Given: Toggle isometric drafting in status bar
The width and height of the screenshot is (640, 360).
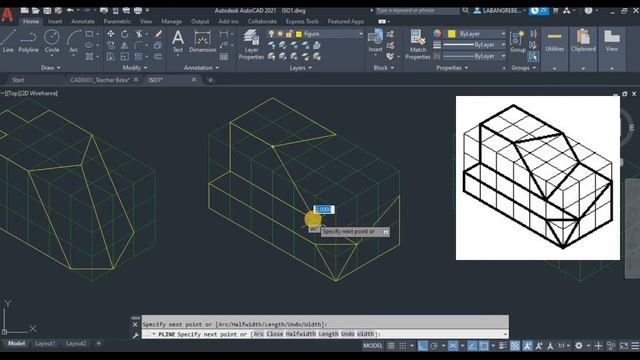Looking at the screenshot, I should point(453,346).
